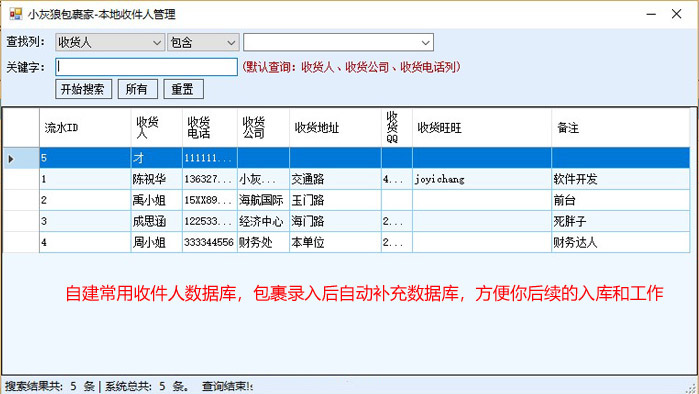Click the row selector arrow of row 5

coord(21,158)
